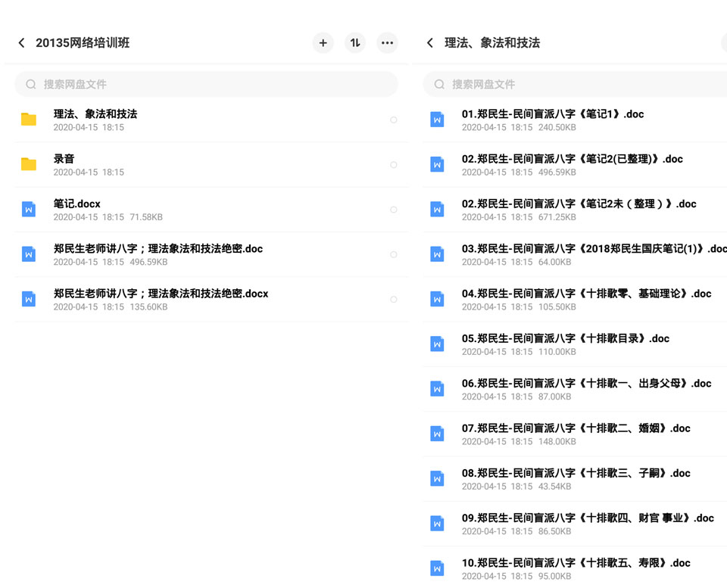The image size is (727, 588).
Task: Click doc icon of 06.《十排歌一、出身父母》
Action: [x=437, y=389]
